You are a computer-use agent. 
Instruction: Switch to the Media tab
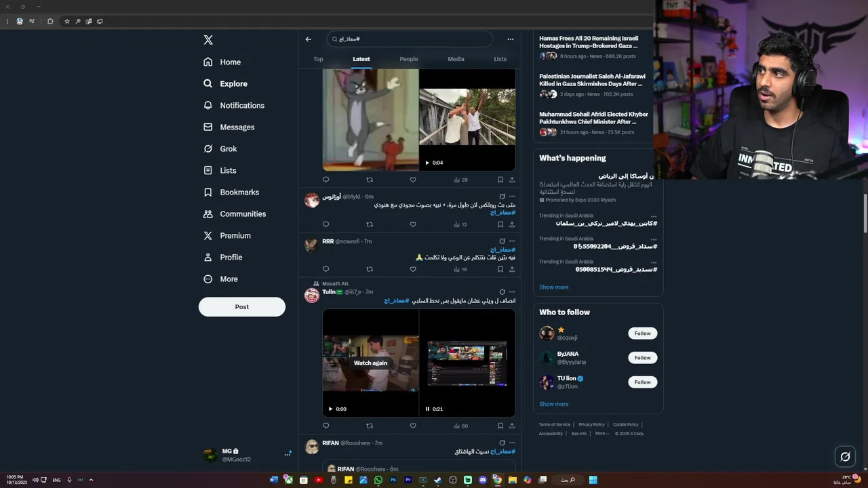(x=456, y=59)
